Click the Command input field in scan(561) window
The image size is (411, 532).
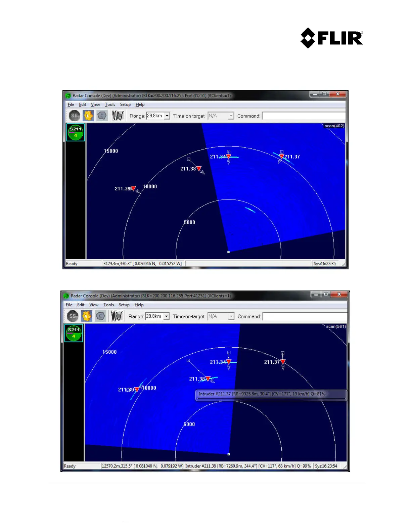coord(305,316)
